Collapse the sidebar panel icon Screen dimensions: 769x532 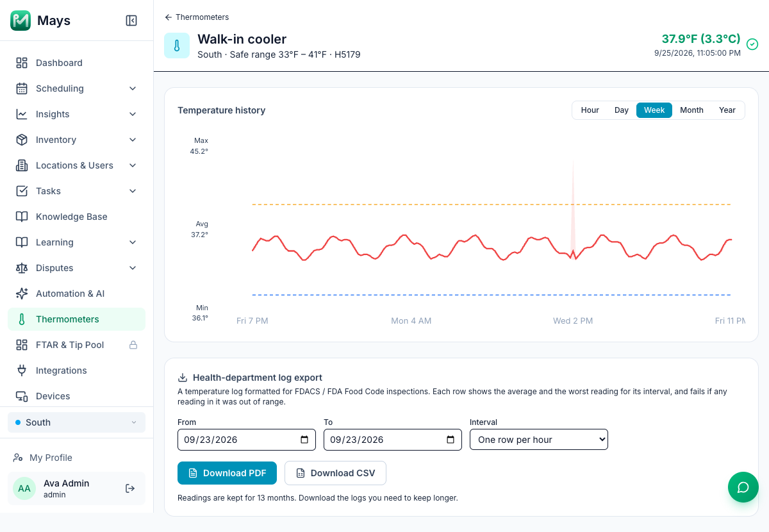coord(131,21)
